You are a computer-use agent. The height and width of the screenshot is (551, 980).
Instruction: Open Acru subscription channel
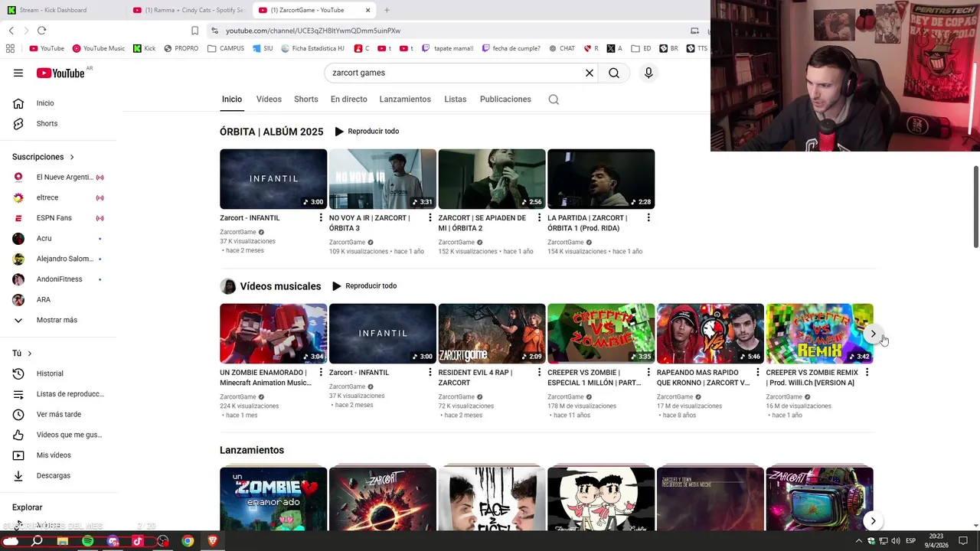click(x=58, y=239)
